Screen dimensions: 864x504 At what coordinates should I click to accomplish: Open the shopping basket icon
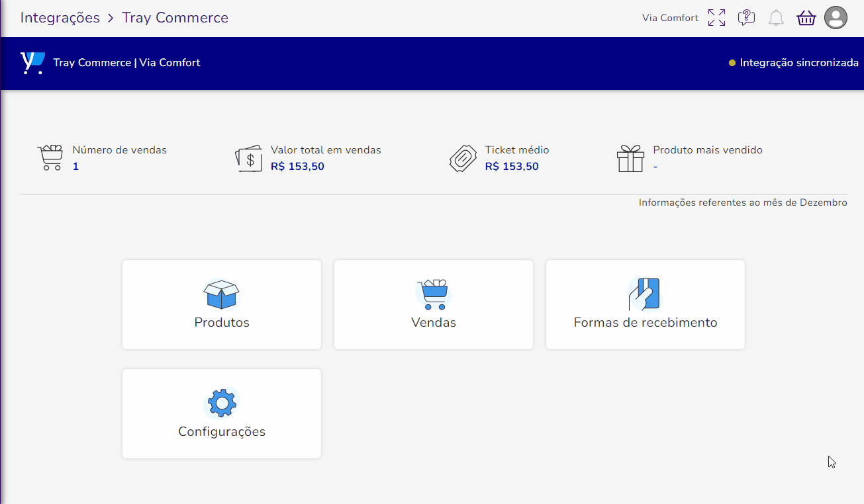[806, 18]
